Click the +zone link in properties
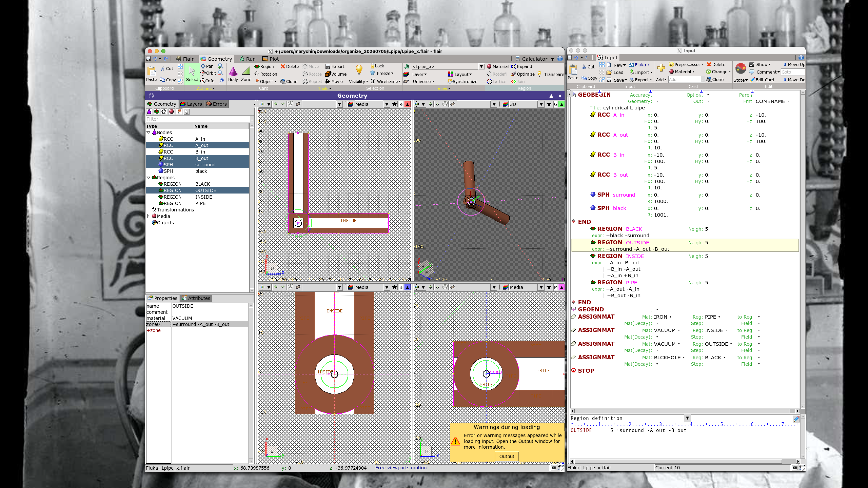868x488 pixels. 153,331
